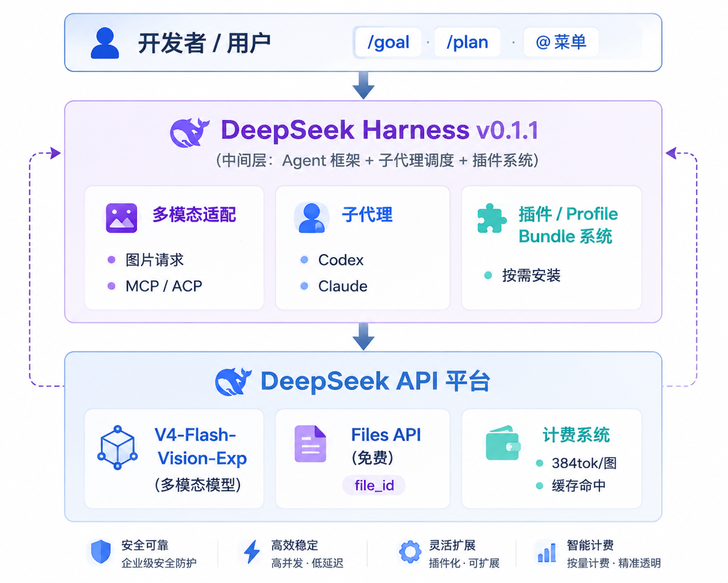This screenshot has width=728, height=583.
Task: Click the 高并发 · 低延迟 description
Action: point(307,563)
